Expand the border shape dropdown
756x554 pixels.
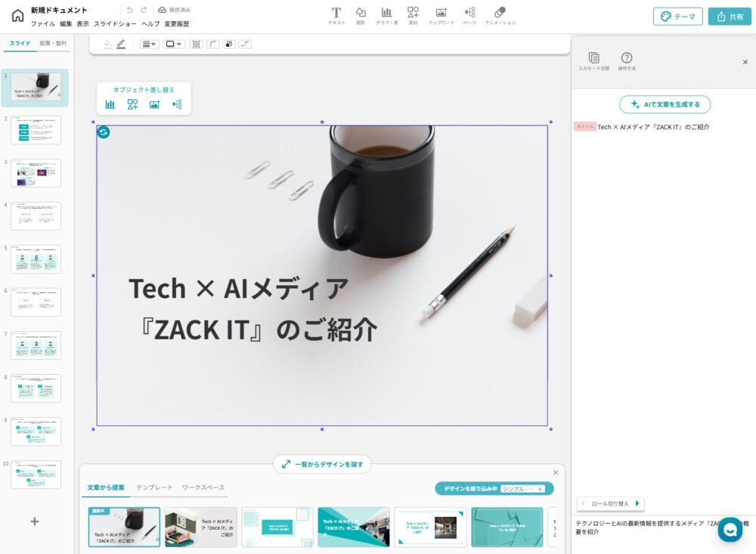pyautogui.click(x=174, y=45)
